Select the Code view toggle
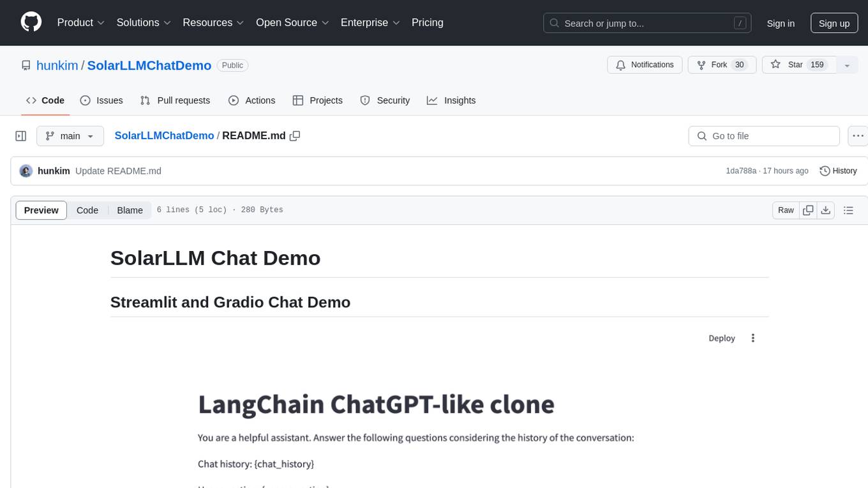Screen dimensions: 868x488 (x=87, y=210)
